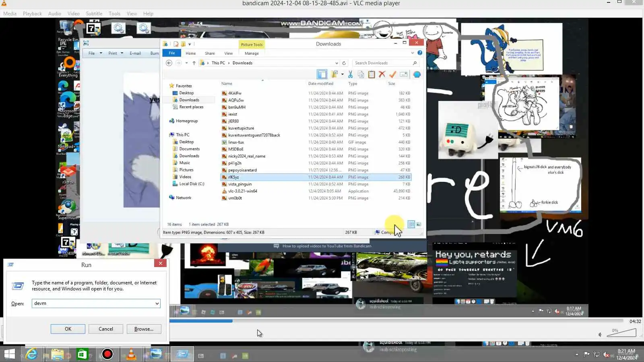
Task: Show hidden system tray icons
Action: (577, 354)
